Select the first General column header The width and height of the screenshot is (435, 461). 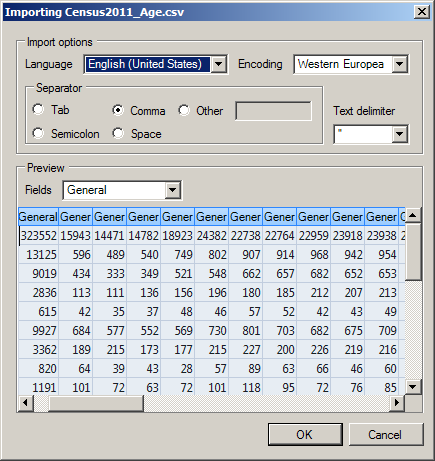click(38, 217)
